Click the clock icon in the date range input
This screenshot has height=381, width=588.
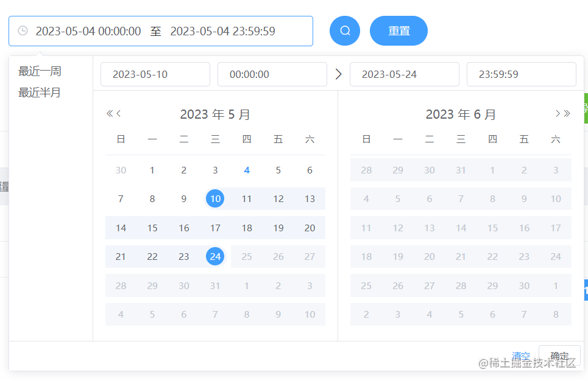[22, 30]
